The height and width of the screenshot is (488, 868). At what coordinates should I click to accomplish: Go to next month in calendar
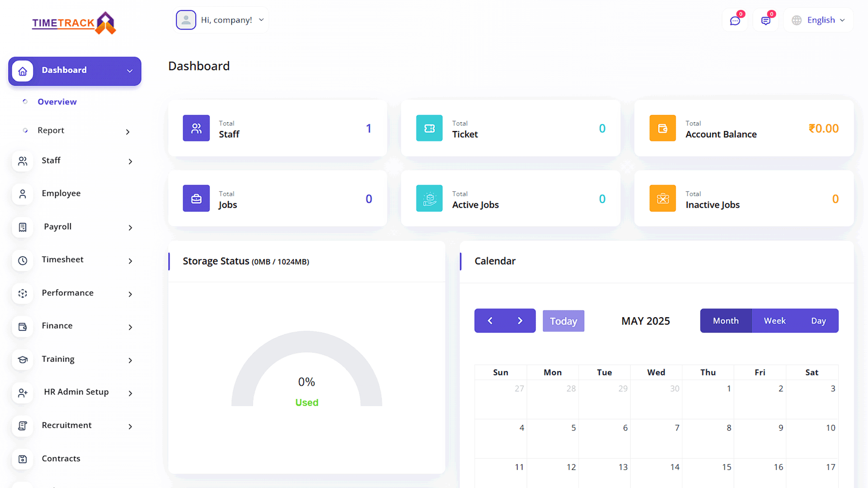pos(520,321)
